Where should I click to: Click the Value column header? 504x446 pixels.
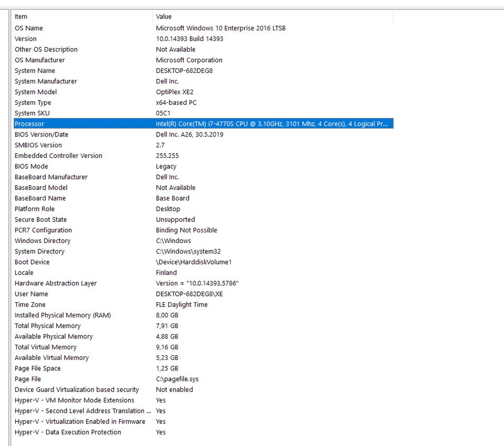(x=273, y=16)
